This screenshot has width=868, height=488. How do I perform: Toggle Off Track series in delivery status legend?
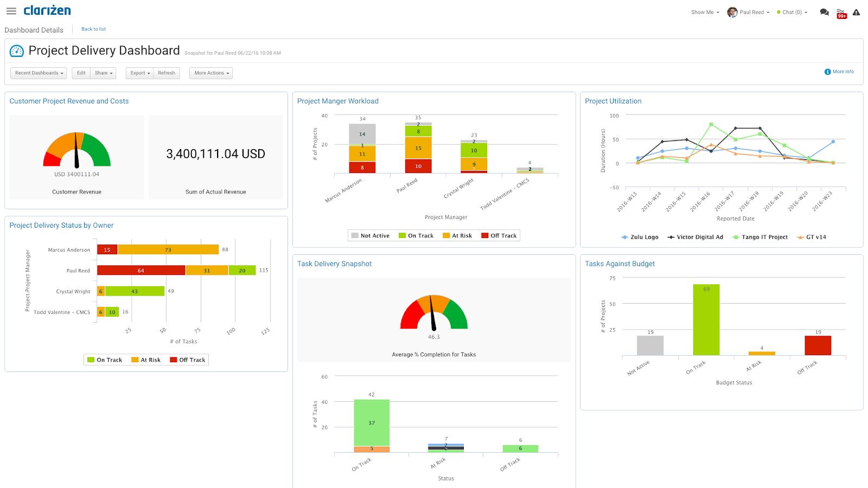[x=188, y=360]
